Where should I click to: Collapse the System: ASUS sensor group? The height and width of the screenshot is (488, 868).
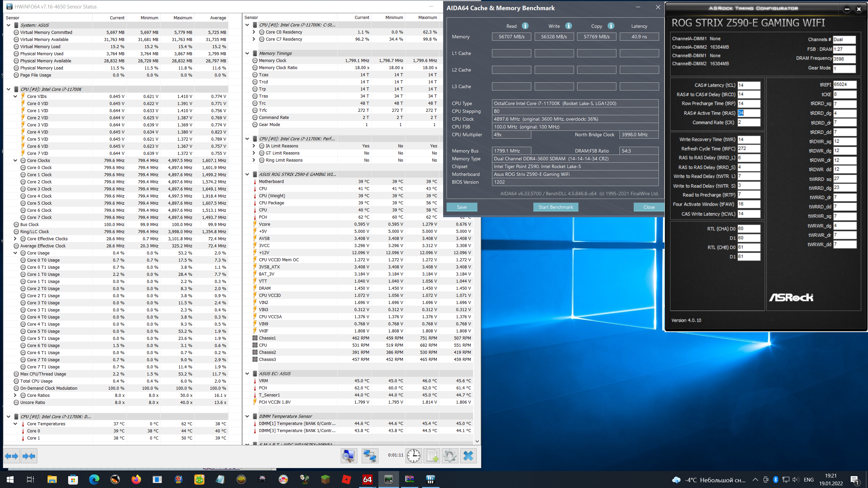click(9, 25)
